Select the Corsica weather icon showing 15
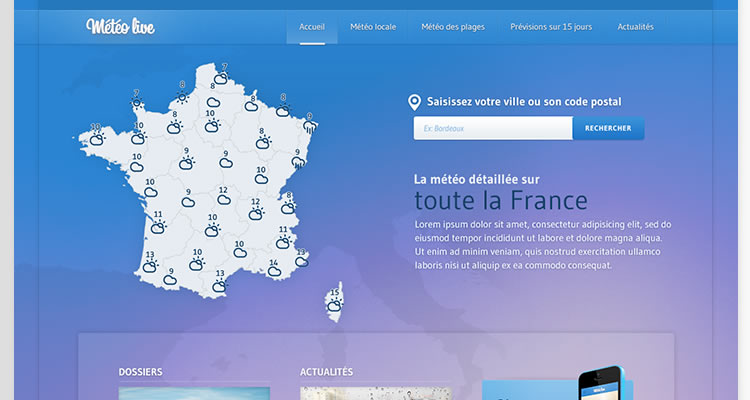The image size is (750, 400). pos(334,304)
